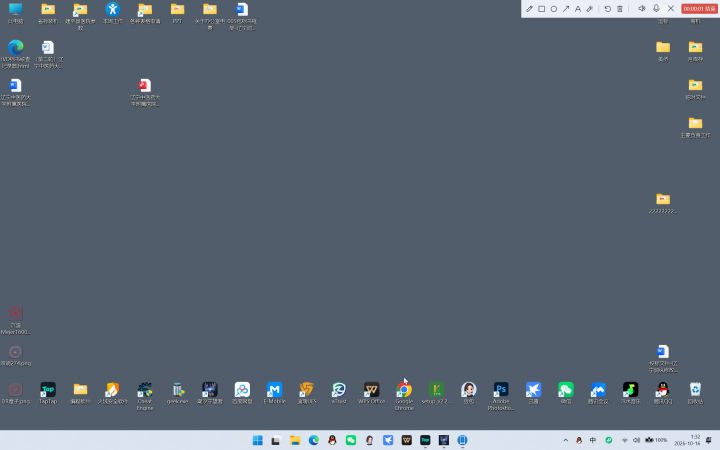
Task: Open the red PDF document on desktop
Action: 145,92
